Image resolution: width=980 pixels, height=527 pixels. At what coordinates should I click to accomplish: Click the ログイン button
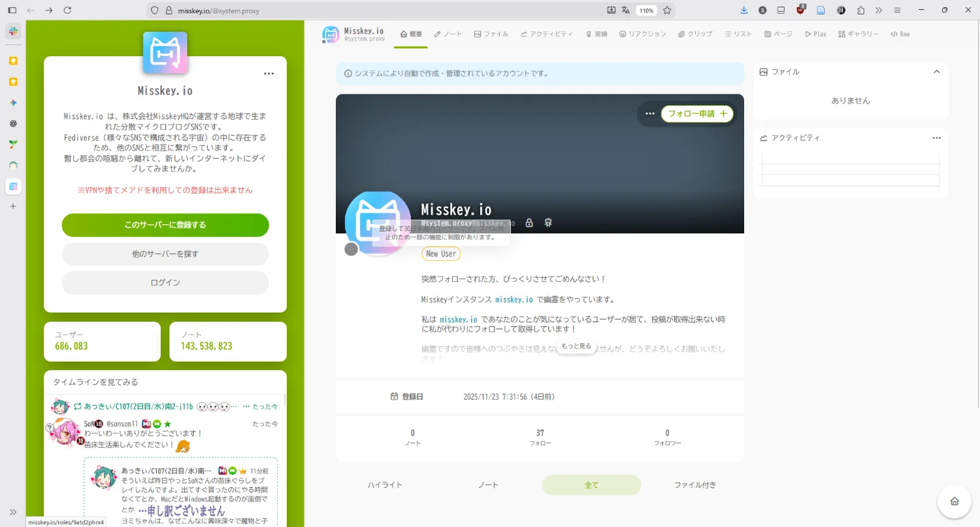165,283
